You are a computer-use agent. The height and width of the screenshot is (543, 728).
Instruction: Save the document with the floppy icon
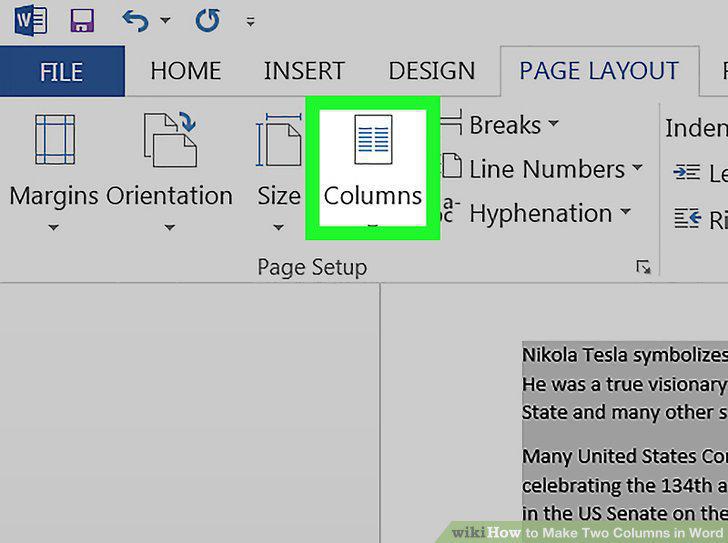82,21
